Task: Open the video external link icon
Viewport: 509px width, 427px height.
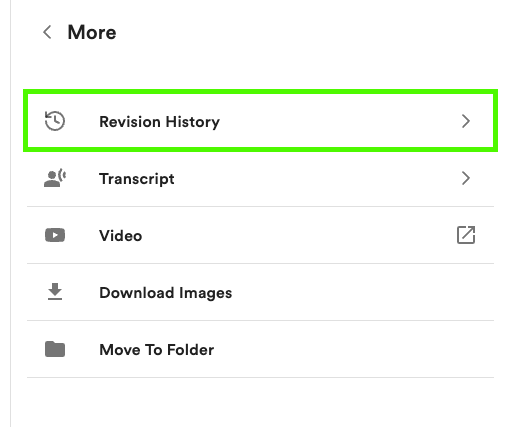Action: [466, 235]
